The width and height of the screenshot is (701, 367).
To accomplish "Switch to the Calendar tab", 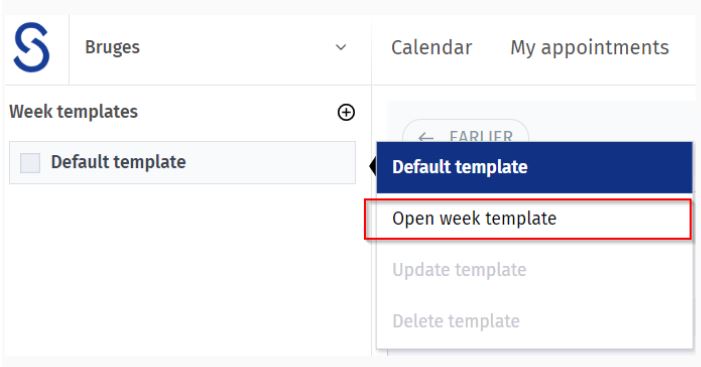I will tap(431, 47).
